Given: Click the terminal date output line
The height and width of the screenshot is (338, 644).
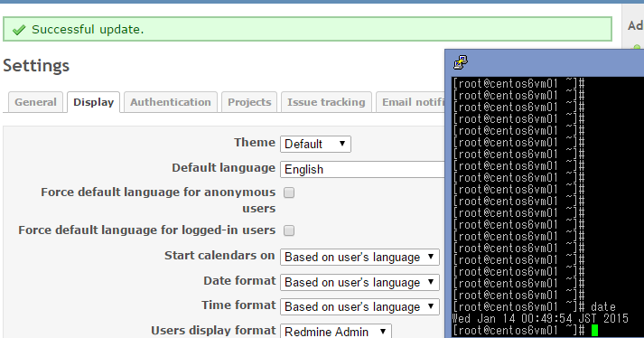Looking at the screenshot, I should (x=540, y=319).
